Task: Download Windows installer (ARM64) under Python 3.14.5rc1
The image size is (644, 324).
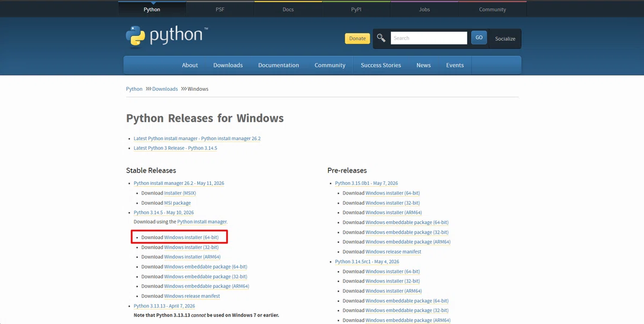Action: (x=393, y=291)
